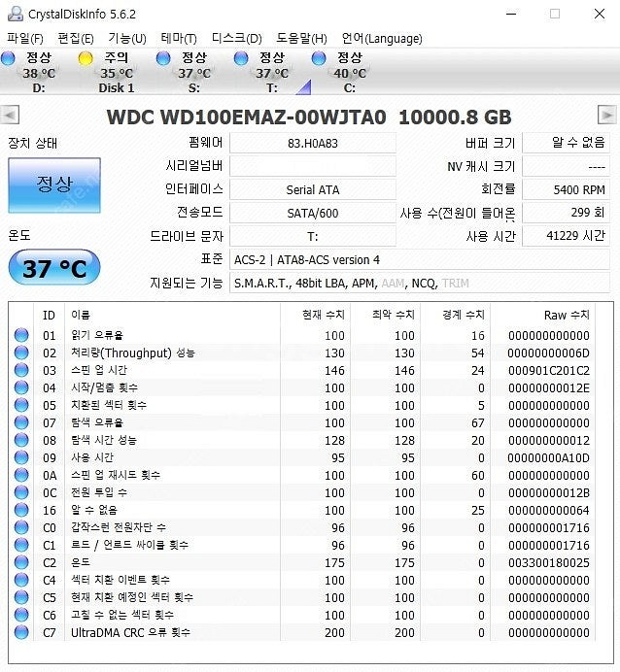Select the 처리량(Throughput) 성능 row name

133,353
